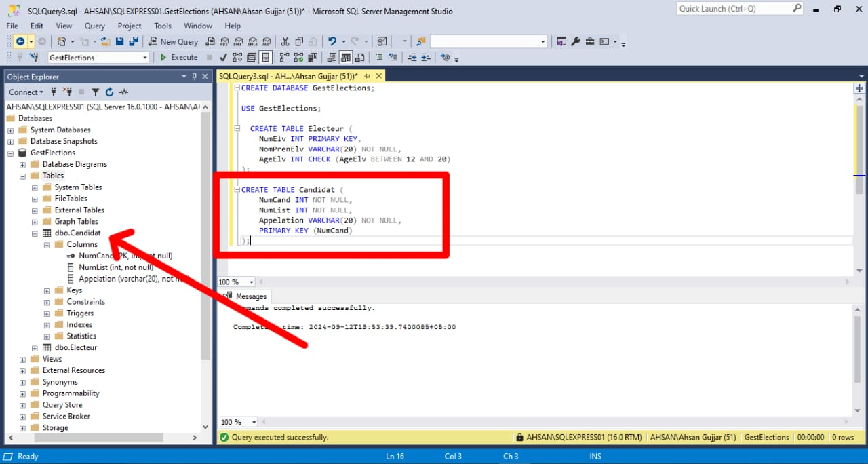Comment out selected lines icon
This screenshot has width=868, height=464.
tap(379, 58)
